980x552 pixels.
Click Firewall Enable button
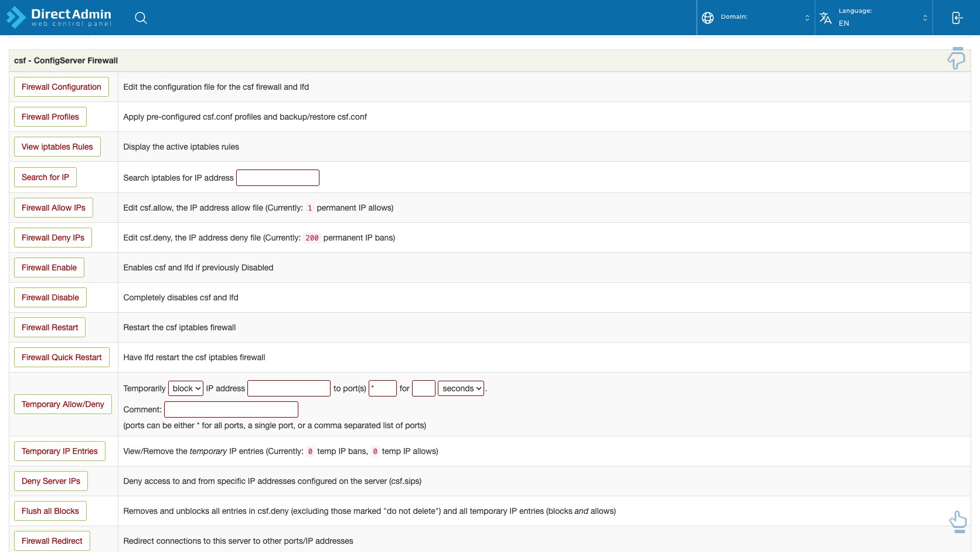pos(49,267)
